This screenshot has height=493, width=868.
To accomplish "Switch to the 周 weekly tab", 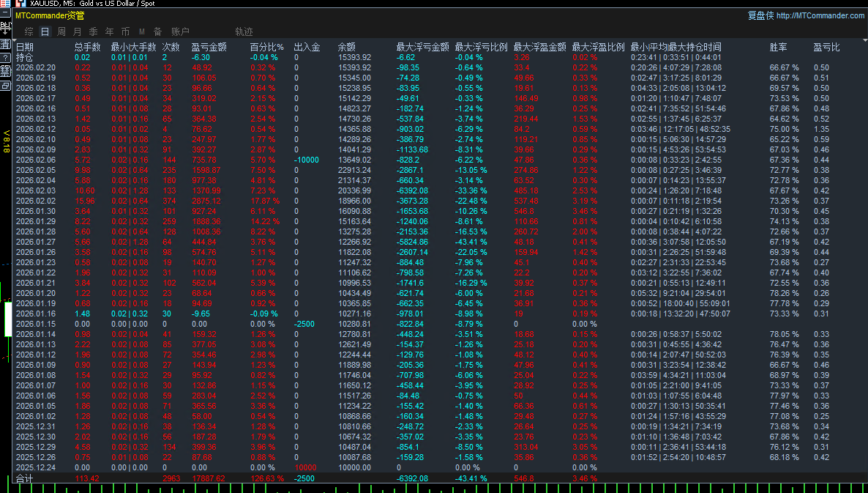I will click(61, 31).
